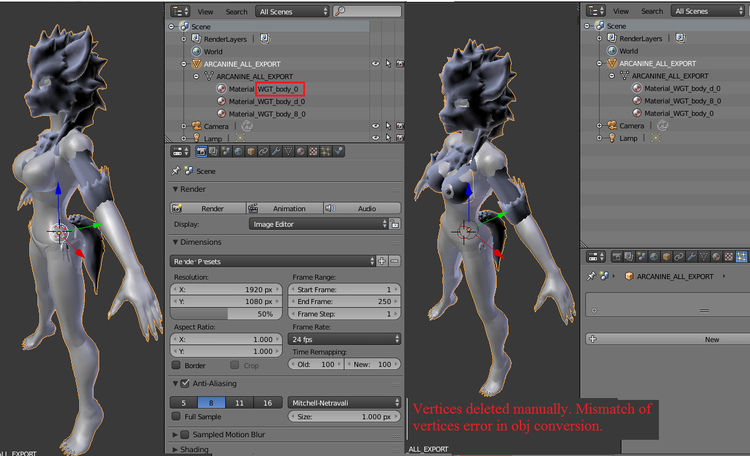Image resolution: width=750 pixels, height=456 pixels.
Task: Open World globe tab in right properties panel
Action: 654,257
